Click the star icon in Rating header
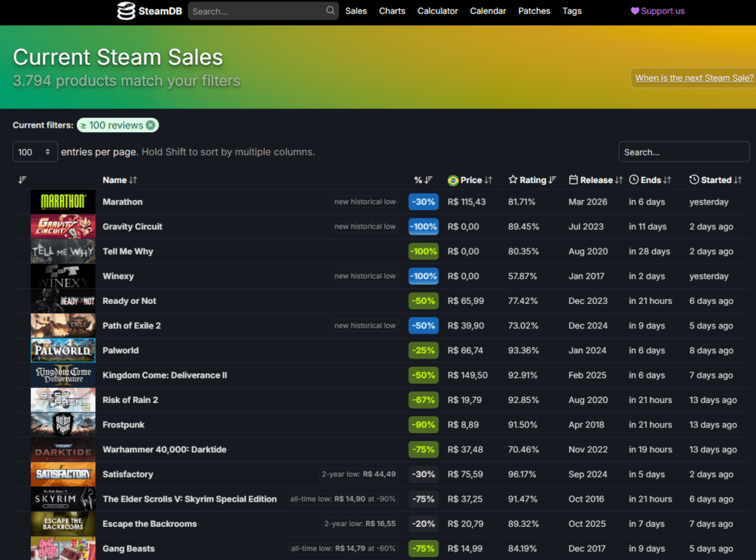This screenshot has width=756, height=560. [x=512, y=179]
